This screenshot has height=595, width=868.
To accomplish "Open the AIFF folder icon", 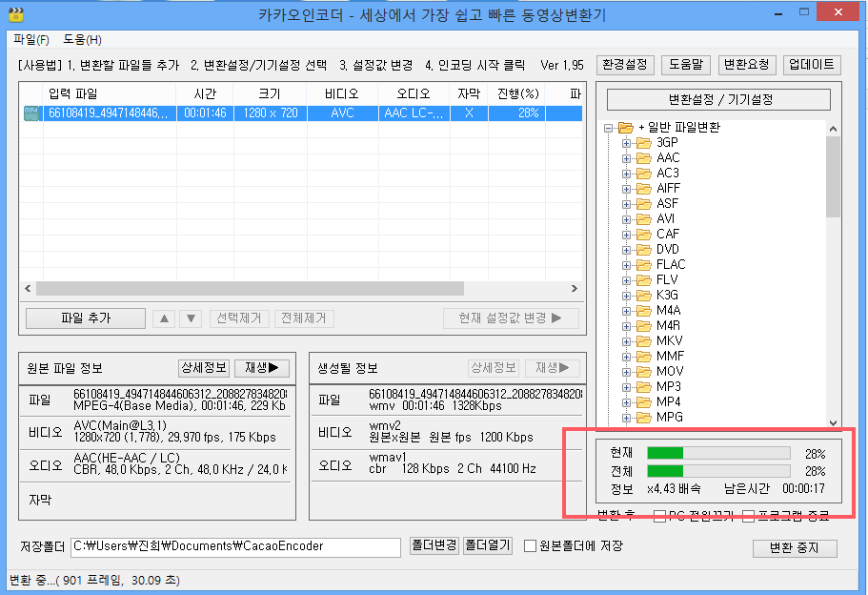I will pos(643,189).
